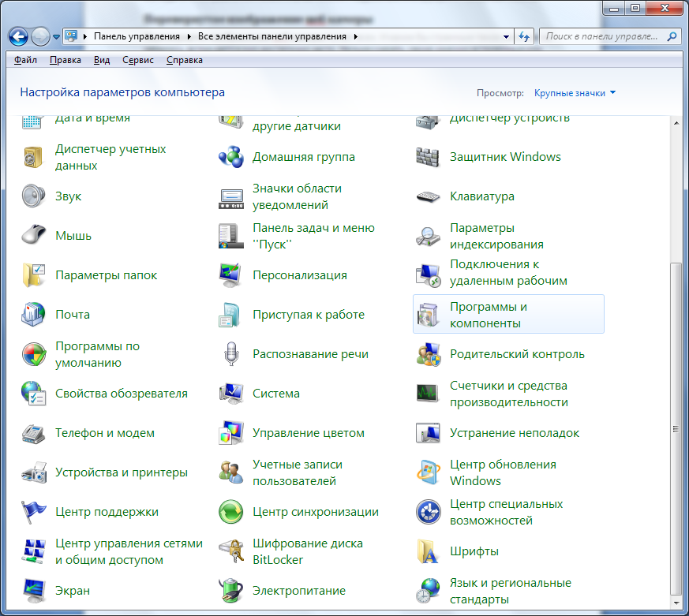Click the scrollbar up arrow

[x=676, y=123]
